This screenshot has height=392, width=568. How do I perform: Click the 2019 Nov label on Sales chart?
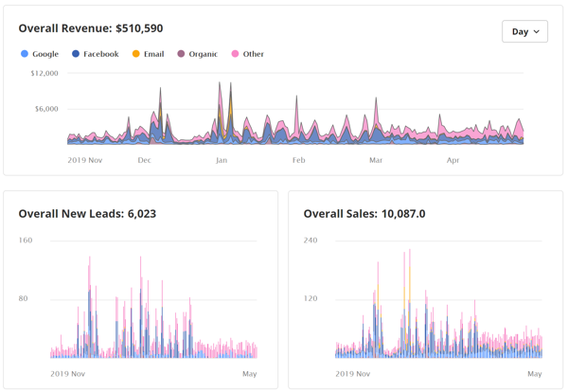click(x=353, y=374)
